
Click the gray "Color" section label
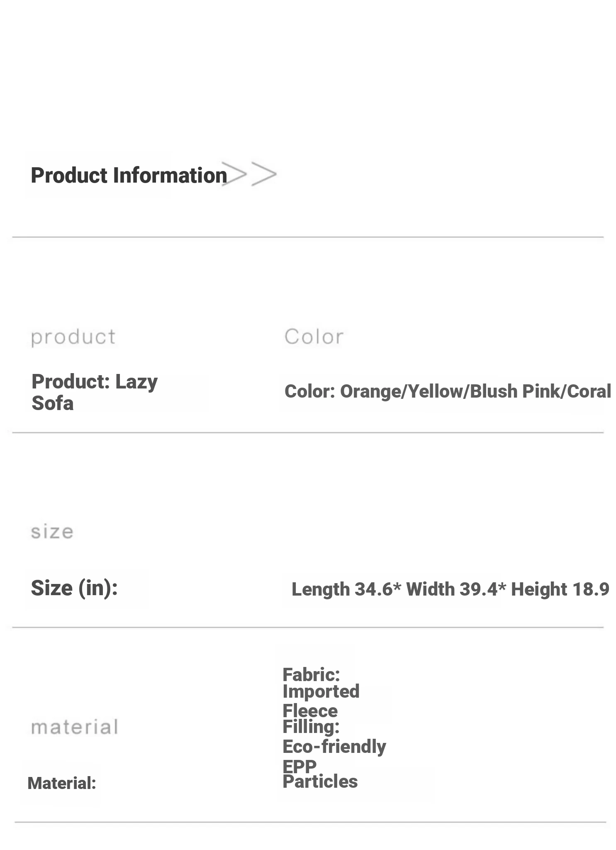(x=314, y=337)
